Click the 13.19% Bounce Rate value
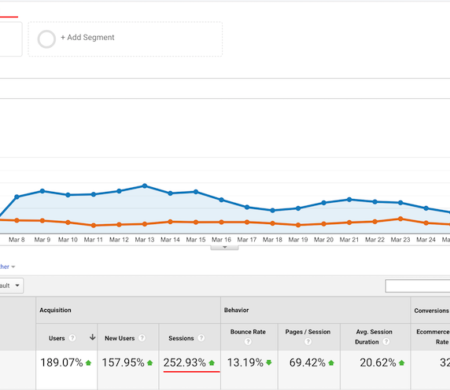450x390 pixels. tap(245, 362)
